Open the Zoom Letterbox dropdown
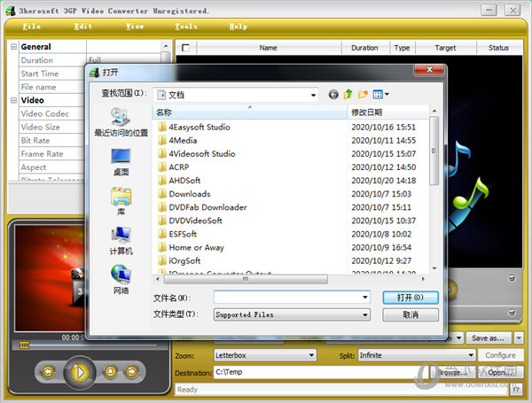Image resolution: width=532 pixels, height=403 pixels. point(311,355)
